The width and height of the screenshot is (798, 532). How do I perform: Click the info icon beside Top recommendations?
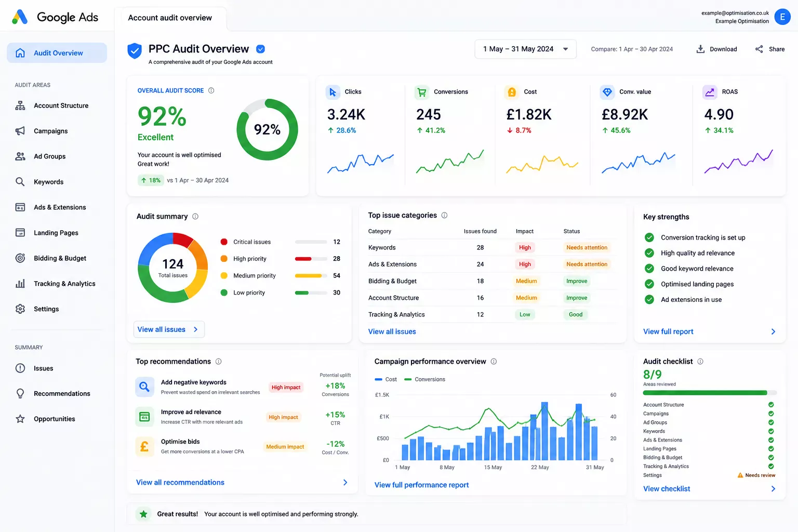click(219, 362)
